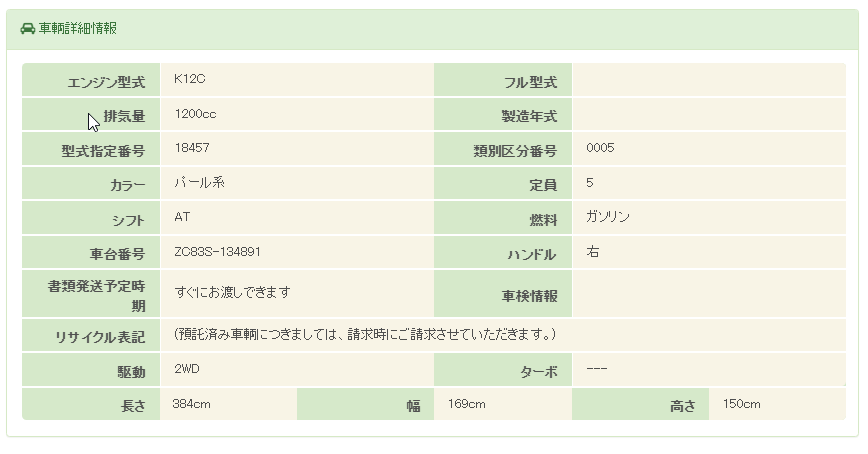
Task: Click the すぐにお渡しできます text
Action: (232, 292)
